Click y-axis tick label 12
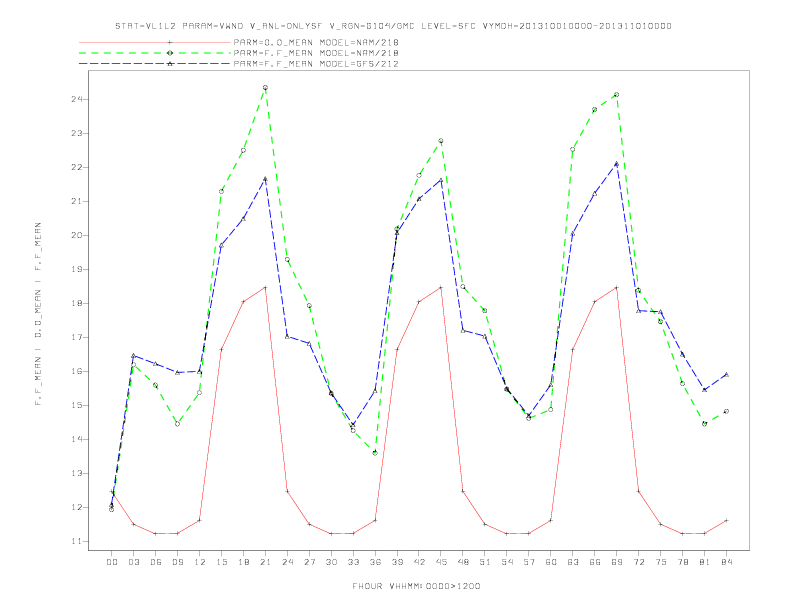 coord(76,507)
